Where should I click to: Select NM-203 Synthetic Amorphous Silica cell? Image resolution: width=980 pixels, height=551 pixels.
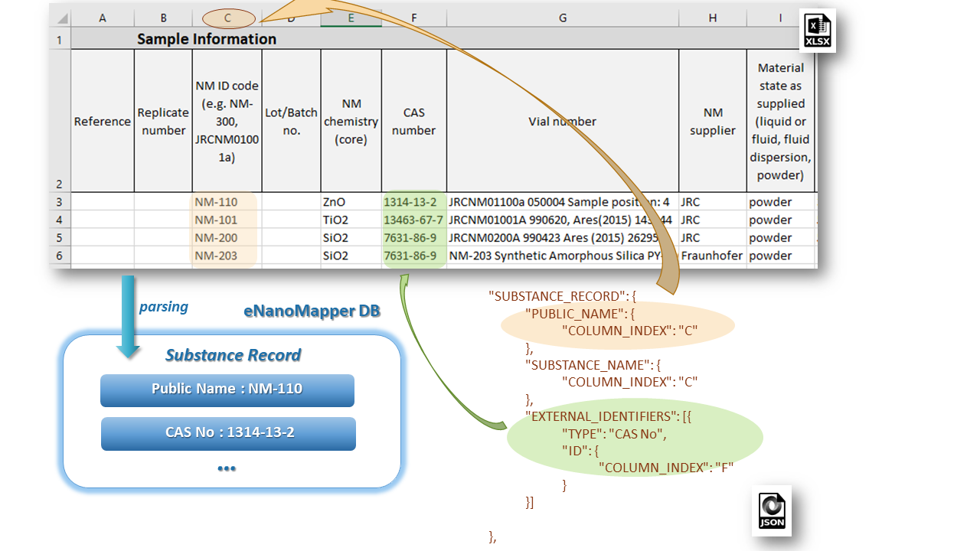click(563, 256)
